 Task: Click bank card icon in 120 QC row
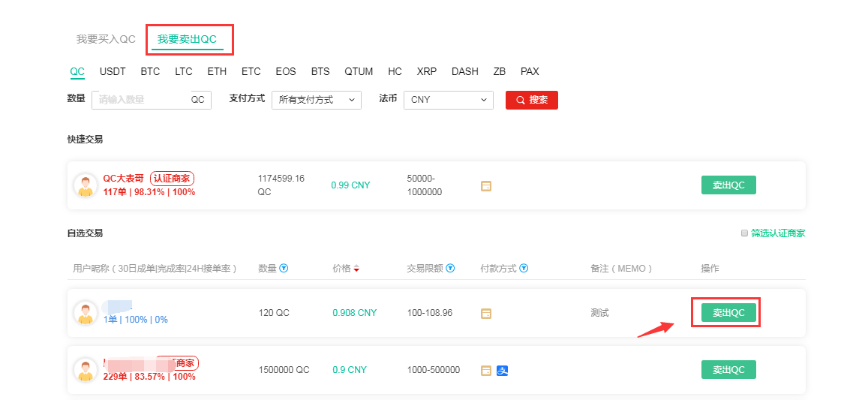pyautogui.click(x=486, y=313)
